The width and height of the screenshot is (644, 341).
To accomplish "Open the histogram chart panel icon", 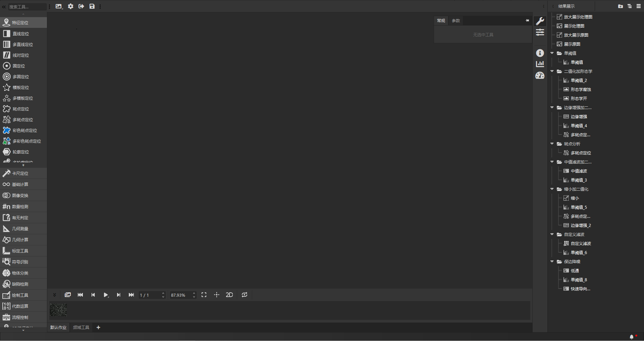I will pyautogui.click(x=540, y=64).
